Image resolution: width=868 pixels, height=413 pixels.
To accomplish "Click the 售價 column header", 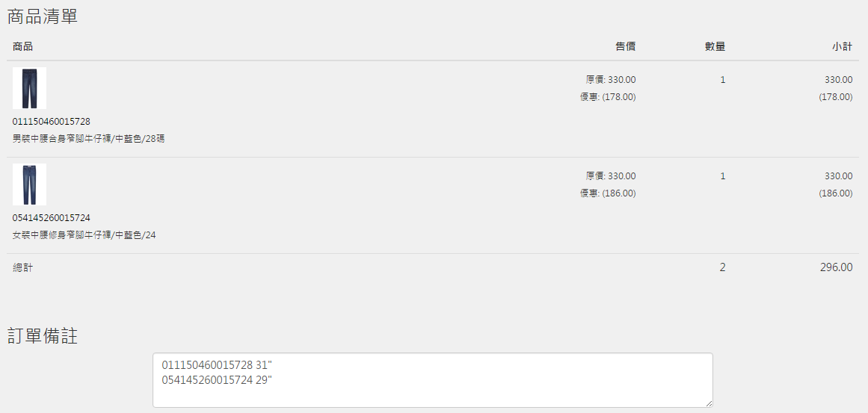I will coord(625,47).
